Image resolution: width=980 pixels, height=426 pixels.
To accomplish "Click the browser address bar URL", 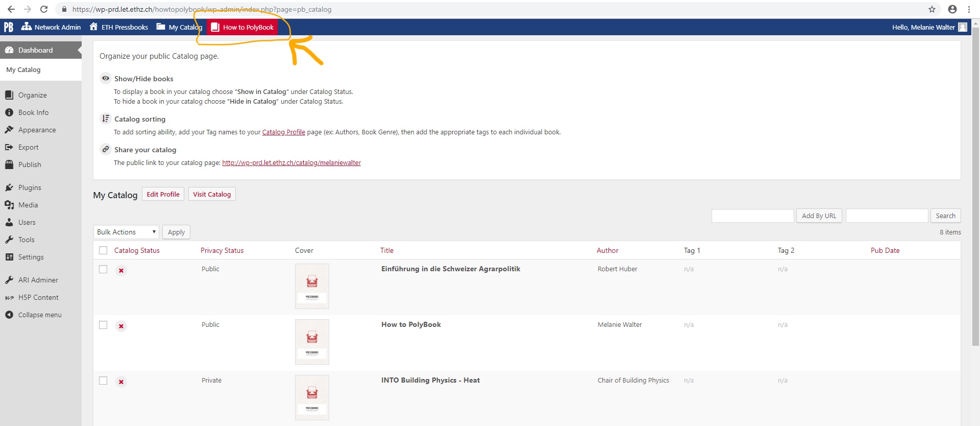I will [x=202, y=9].
